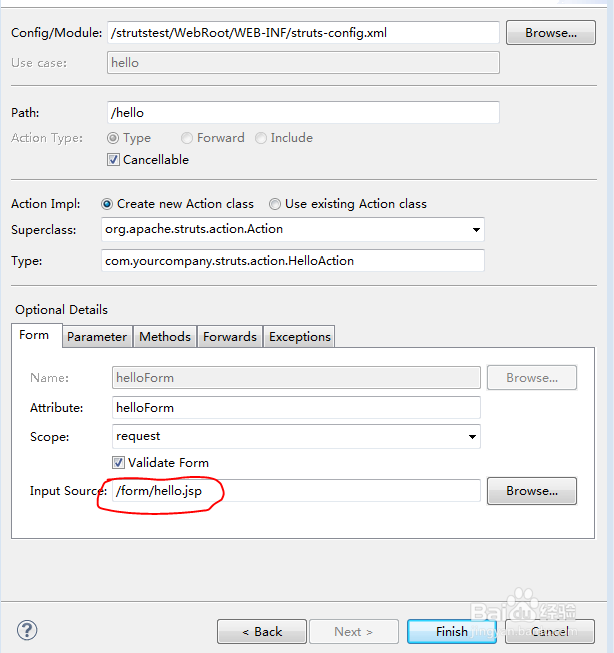Toggle the Validate Form checkbox
Image resolution: width=614 pixels, height=653 pixels.
click(119, 463)
